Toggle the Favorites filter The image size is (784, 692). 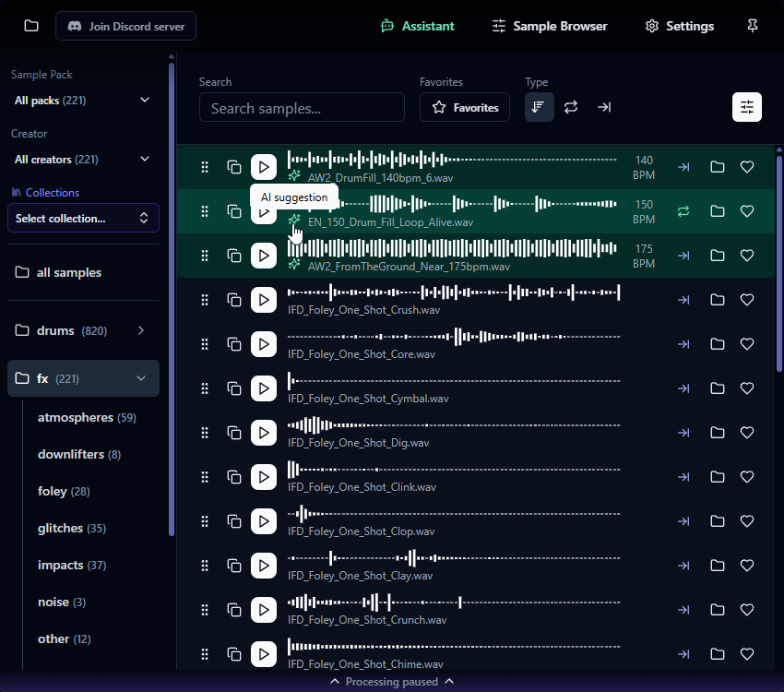pyautogui.click(x=465, y=107)
